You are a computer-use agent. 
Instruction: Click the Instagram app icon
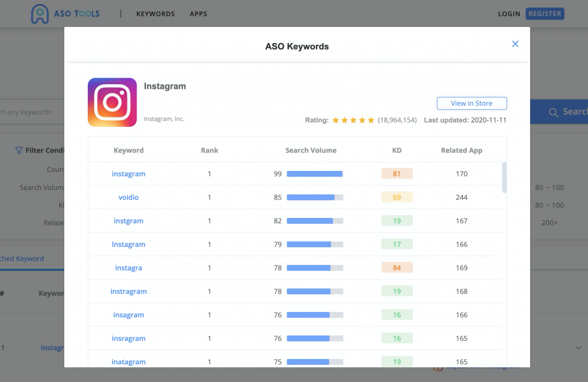112,102
